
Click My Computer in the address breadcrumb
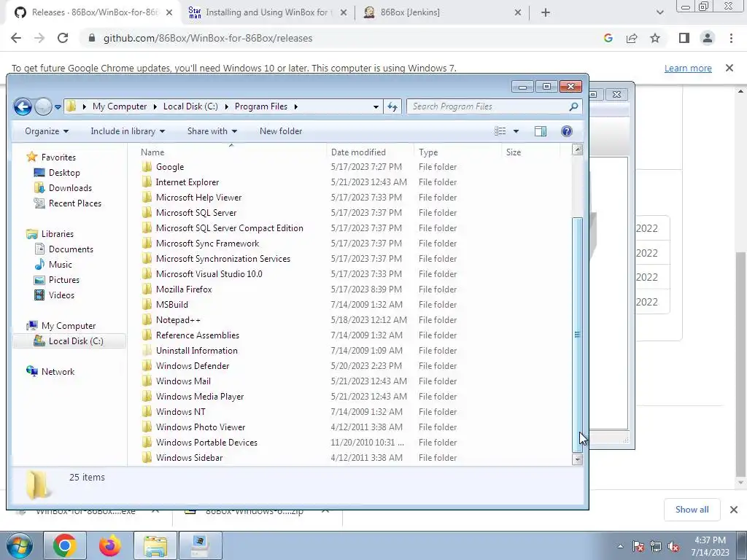pyautogui.click(x=120, y=106)
